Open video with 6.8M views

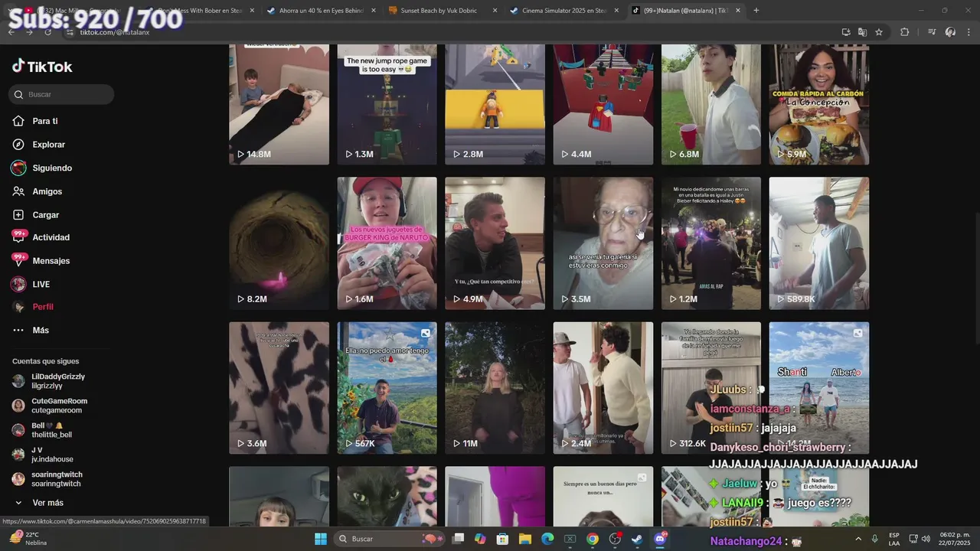(x=711, y=104)
